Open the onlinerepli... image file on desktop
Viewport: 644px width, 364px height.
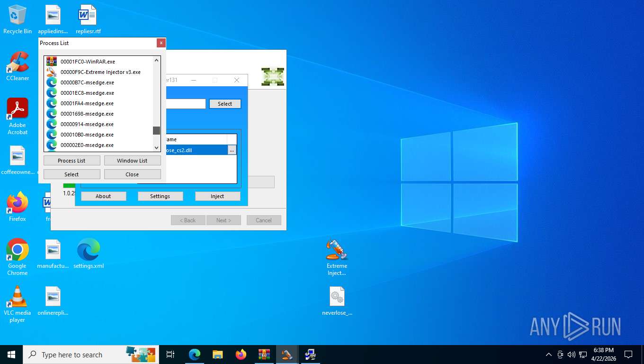click(53, 301)
